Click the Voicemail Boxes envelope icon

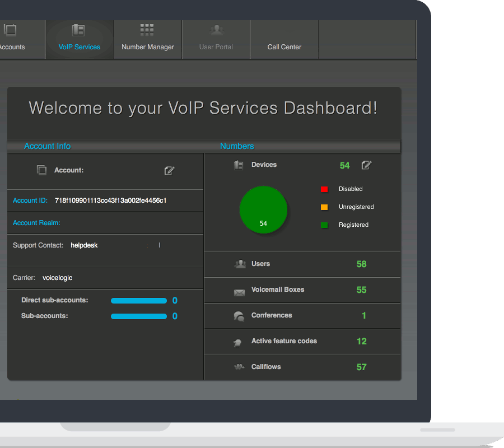240,292
